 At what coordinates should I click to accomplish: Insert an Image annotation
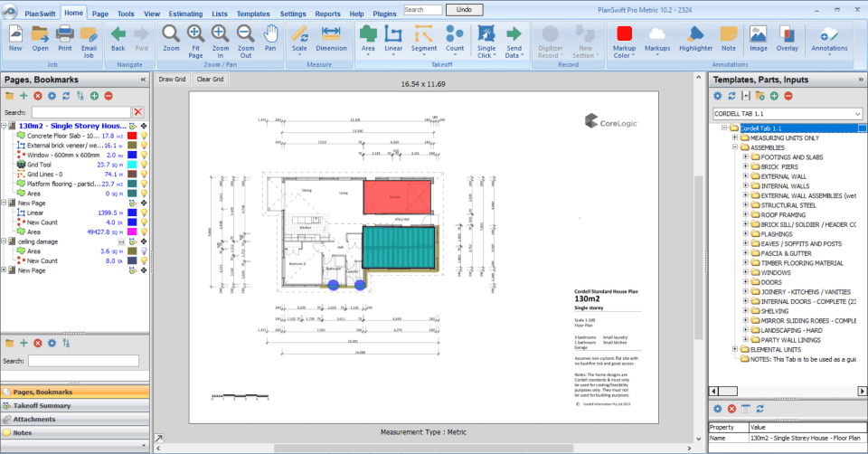pyautogui.click(x=759, y=39)
